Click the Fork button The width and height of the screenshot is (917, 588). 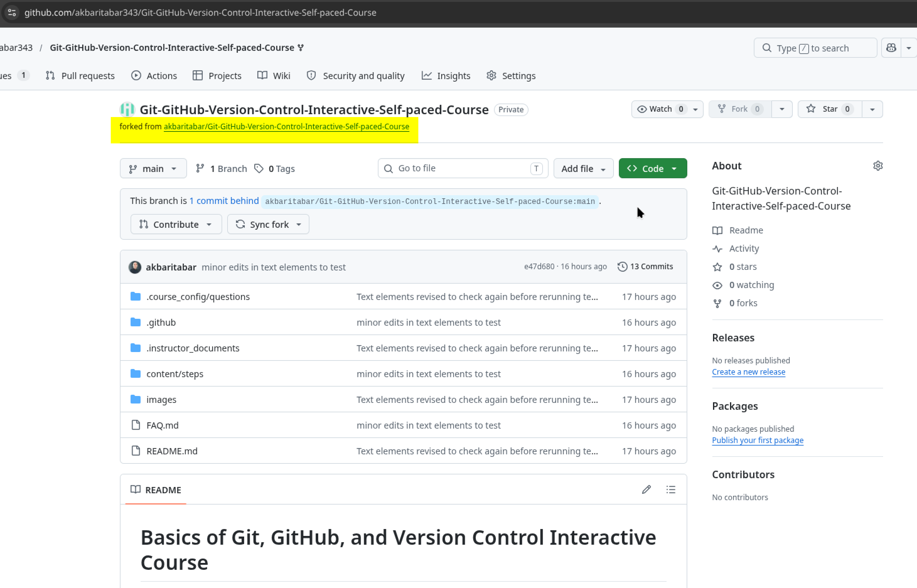click(740, 109)
